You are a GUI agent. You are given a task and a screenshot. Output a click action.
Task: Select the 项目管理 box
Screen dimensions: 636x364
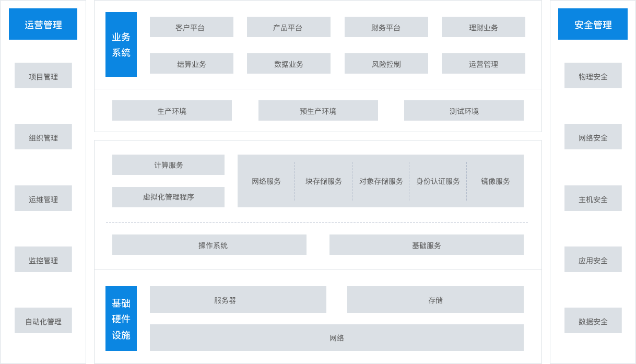[x=43, y=76]
